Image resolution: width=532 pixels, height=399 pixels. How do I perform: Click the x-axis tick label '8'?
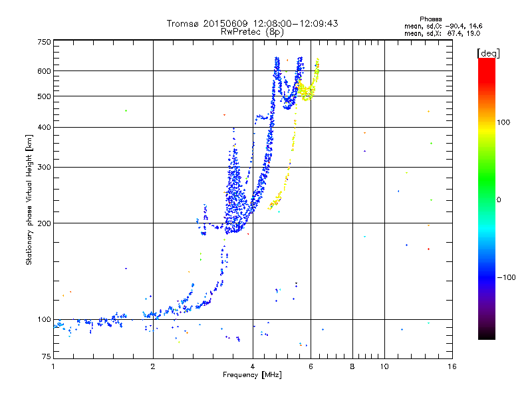pyautogui.click(x=352, y=366)
